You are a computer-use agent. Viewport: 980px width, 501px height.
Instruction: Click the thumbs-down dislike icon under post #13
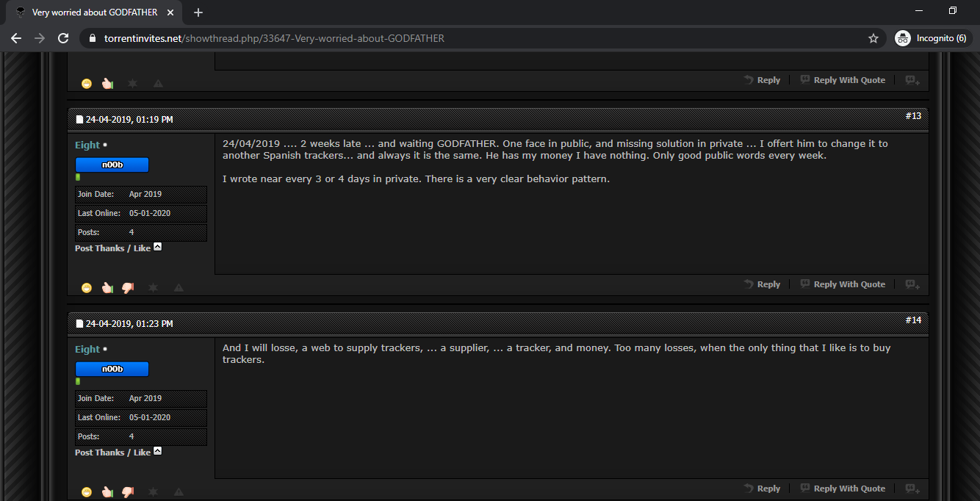(x=128, y=288)
